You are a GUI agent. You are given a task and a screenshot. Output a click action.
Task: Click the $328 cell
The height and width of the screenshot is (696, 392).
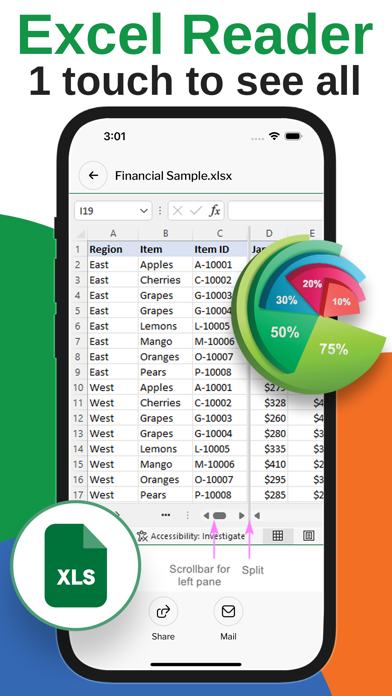pos(269,403)
